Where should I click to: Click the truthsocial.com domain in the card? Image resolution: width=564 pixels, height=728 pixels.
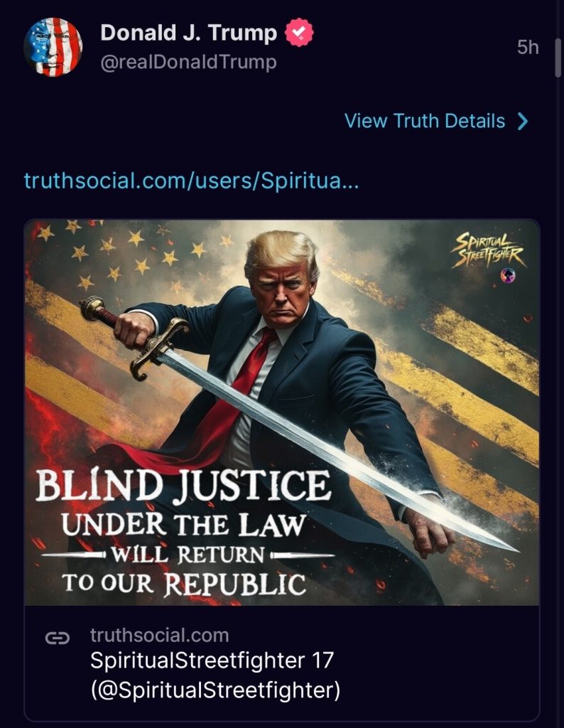tap(160, 635)
